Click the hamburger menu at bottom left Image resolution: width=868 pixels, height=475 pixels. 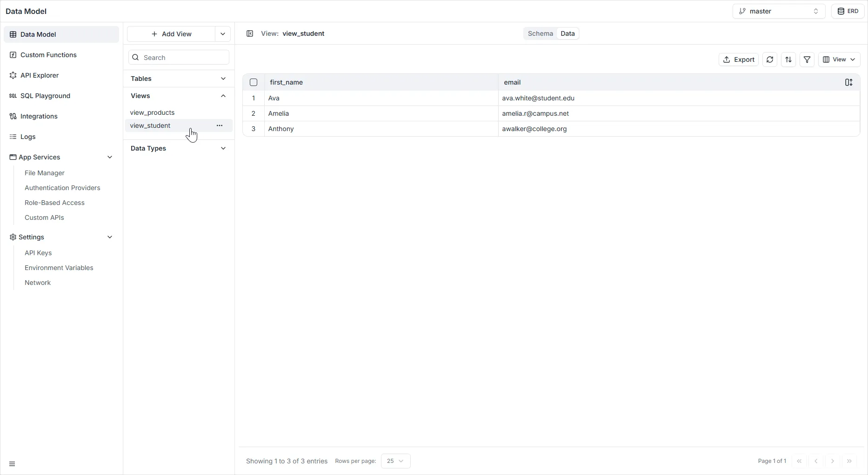coord(12,464)
